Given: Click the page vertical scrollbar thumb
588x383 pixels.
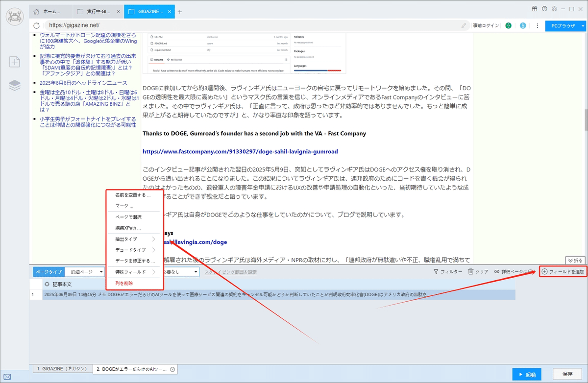Looking at the screenshot, I should [586, 120].
